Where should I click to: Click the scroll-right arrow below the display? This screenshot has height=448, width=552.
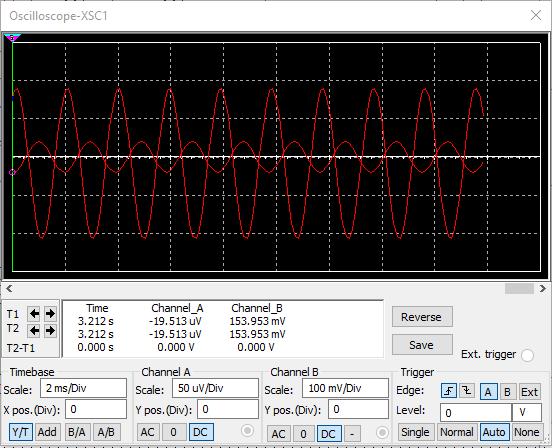[x=542, y=289]
